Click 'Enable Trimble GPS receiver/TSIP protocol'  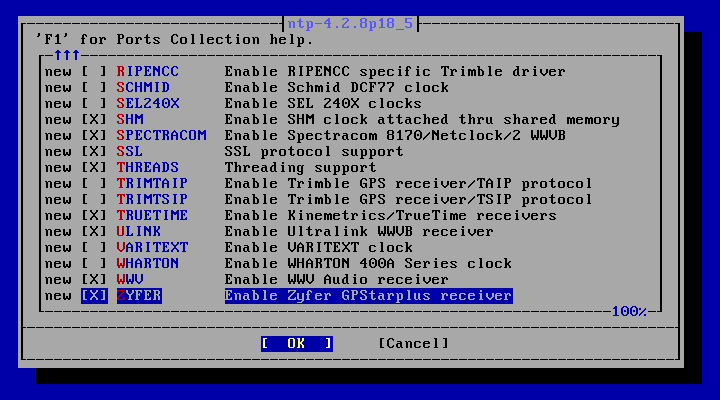pos(409,200)
